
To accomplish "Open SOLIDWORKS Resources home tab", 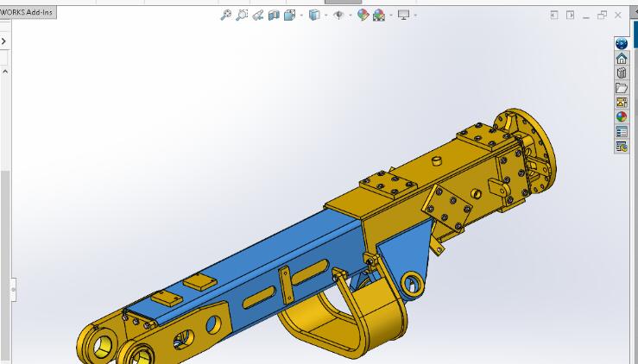I will click(x=622, y=59).
